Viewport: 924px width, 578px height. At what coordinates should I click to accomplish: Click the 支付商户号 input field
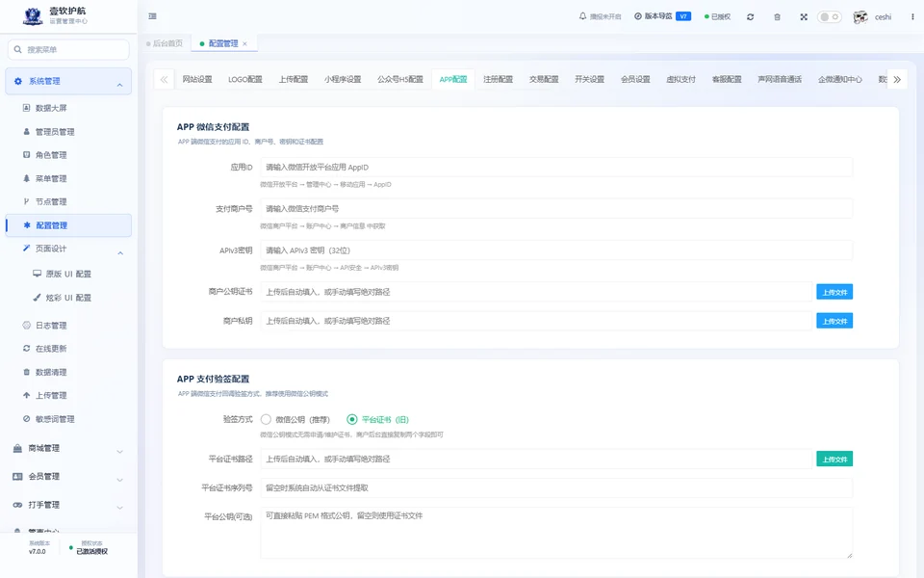point(556,209)
